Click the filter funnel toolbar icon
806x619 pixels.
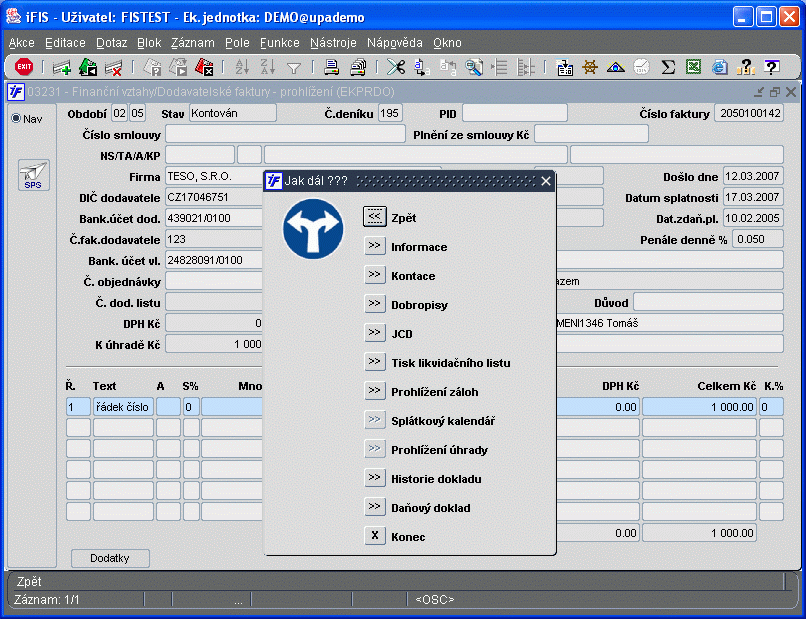(294, 67)
